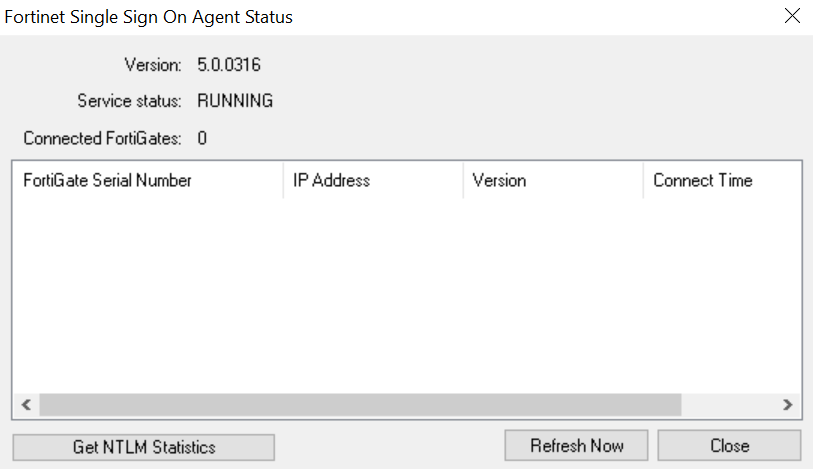The image size is (813, 469).
Task: Click the RUNNING service status text
Action: [x=235, y=101]
